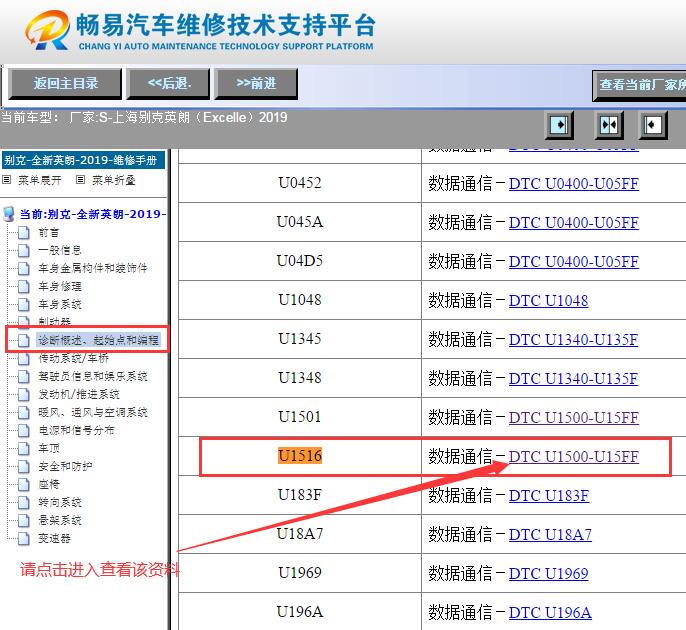This screenshot has width=686, height=630.
Task: Click the page icon next to 车身金属构件和装饰件
Action: [24, 268]
